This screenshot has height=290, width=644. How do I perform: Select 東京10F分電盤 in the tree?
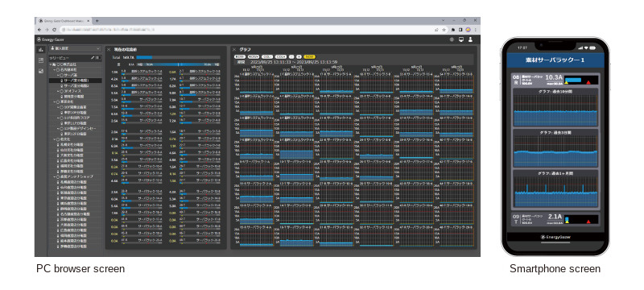click(x=74, y=113)
